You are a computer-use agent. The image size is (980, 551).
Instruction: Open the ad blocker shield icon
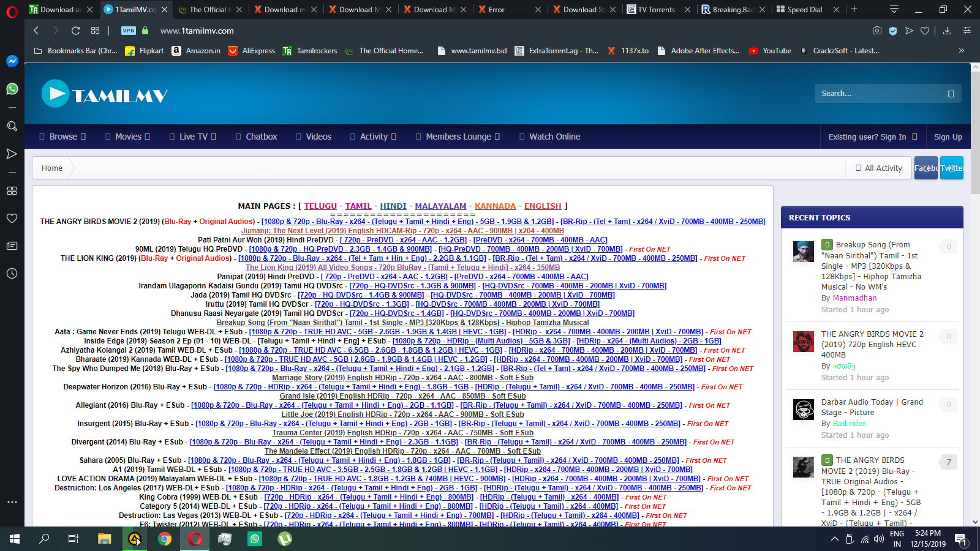893,31
